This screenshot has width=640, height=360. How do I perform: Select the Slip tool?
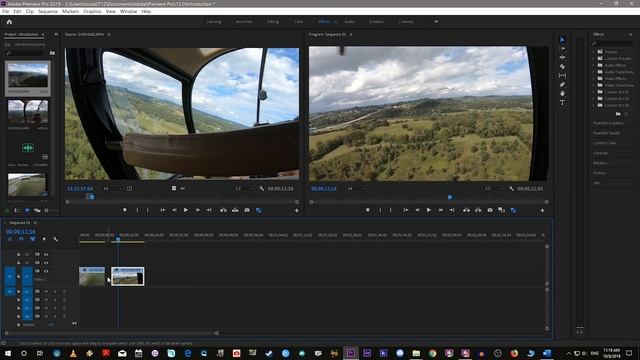[x=562, y=76]
